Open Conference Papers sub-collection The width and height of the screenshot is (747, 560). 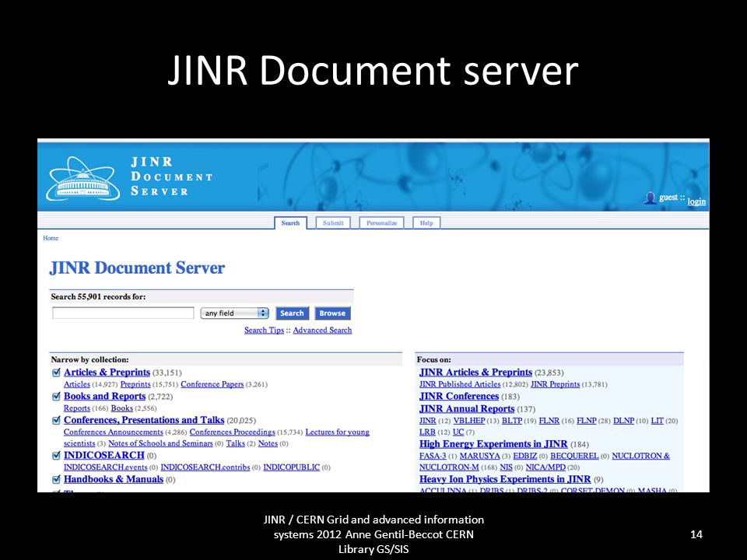point(212,384)
